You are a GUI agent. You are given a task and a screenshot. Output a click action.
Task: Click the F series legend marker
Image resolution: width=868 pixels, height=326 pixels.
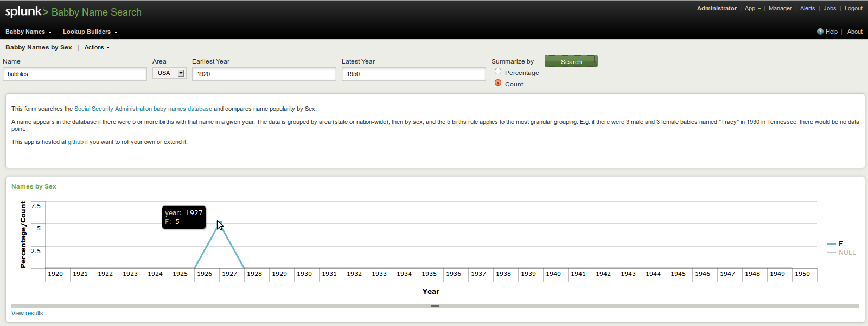[831, 244]
